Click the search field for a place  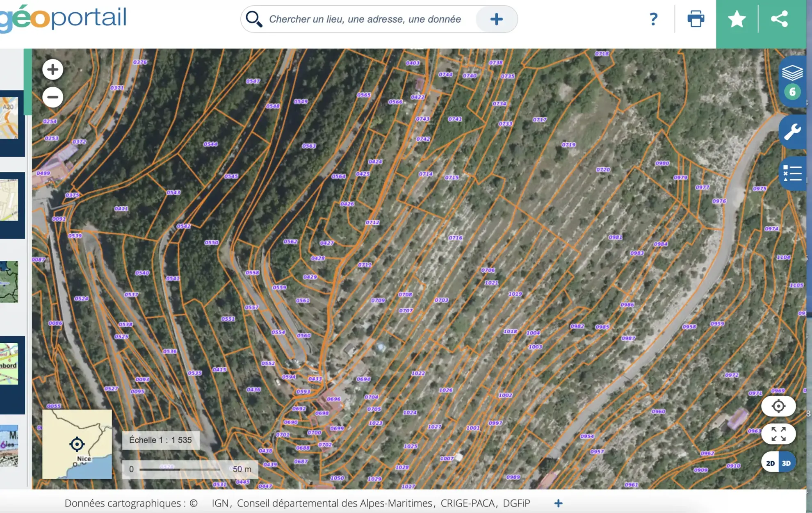[365, 19]
